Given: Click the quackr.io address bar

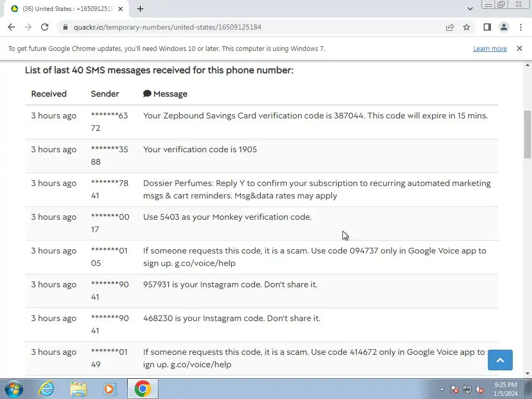Looking at the screenshot, I should point(251,27).
